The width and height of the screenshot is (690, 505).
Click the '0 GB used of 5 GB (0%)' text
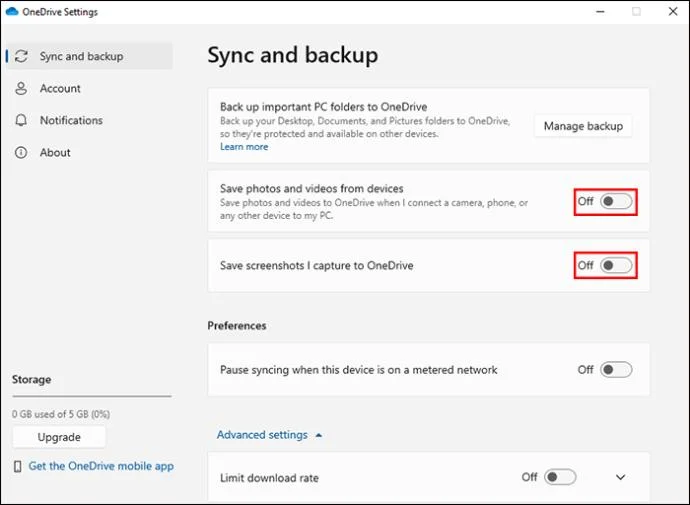61,414
